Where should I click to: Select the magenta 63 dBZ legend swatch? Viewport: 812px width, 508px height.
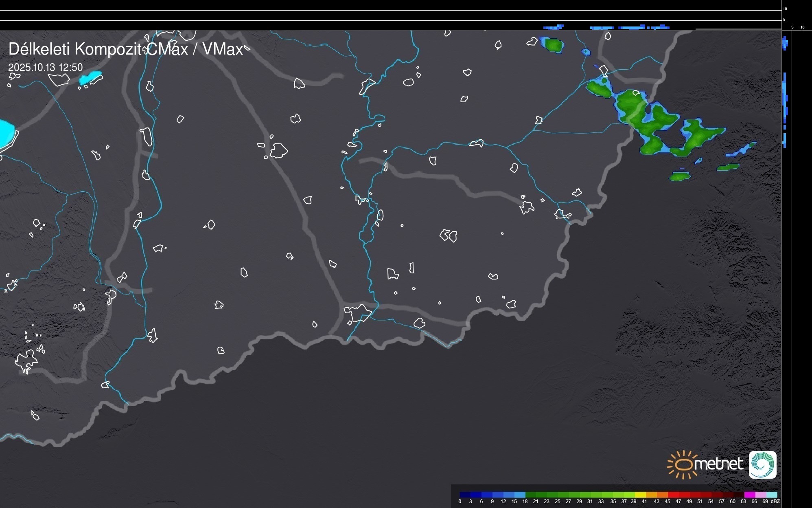[749, 495]
